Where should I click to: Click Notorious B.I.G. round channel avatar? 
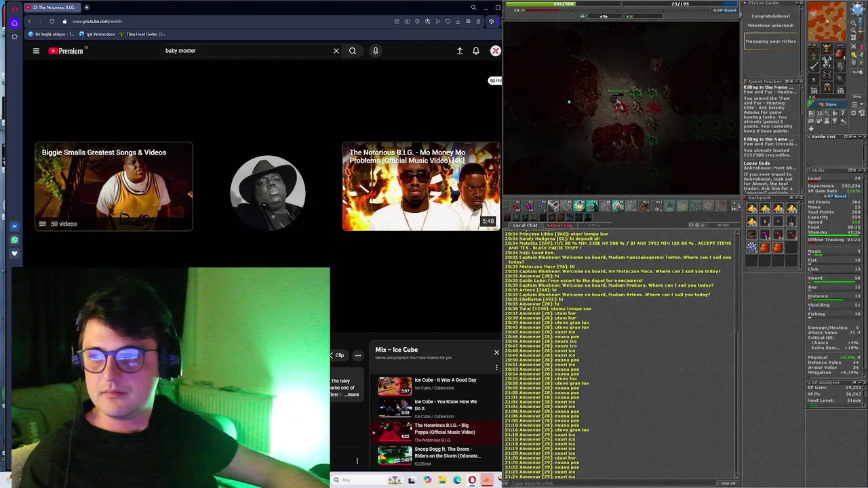(268, 192)
